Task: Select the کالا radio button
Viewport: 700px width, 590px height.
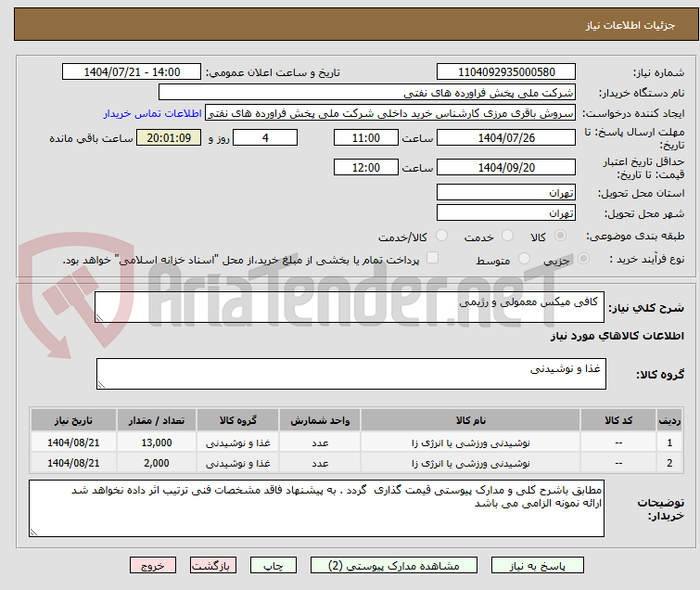Action: [x=561, y=236]
